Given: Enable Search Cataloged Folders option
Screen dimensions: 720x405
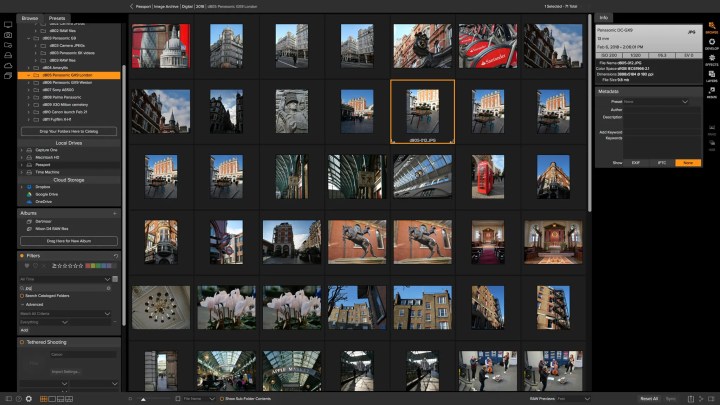Looking at the screenshot, I should [22, 296].
